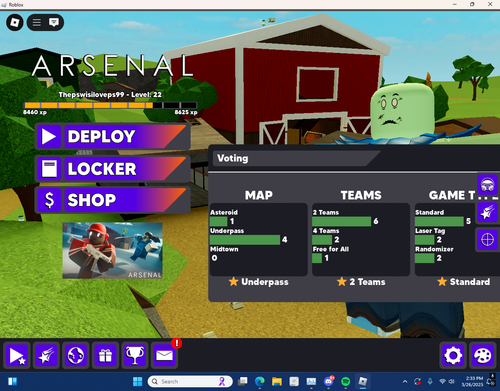The image size is (500, 391).
Task: Click the play-with-star icon in bottom bar
Action: [x=17, y=355]
